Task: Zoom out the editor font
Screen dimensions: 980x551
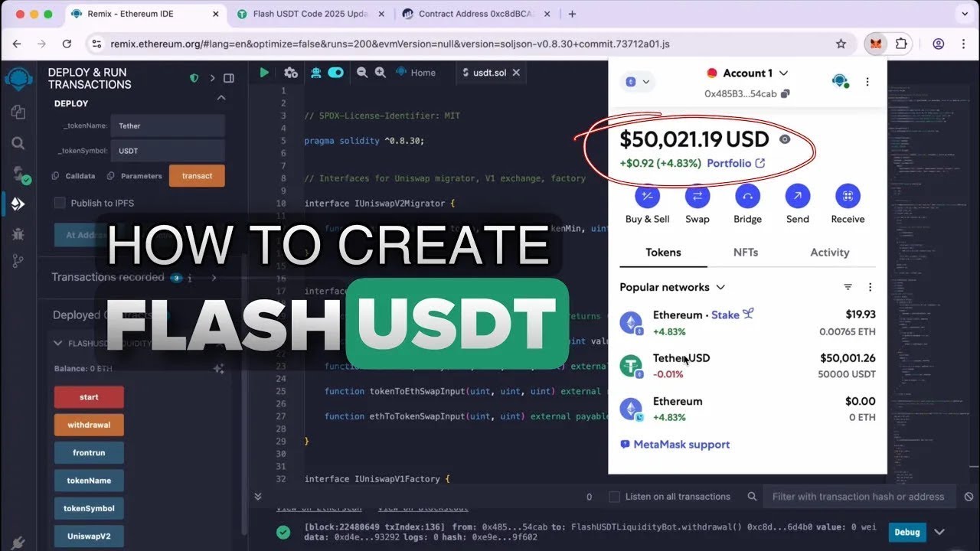Action: (361, 73)
